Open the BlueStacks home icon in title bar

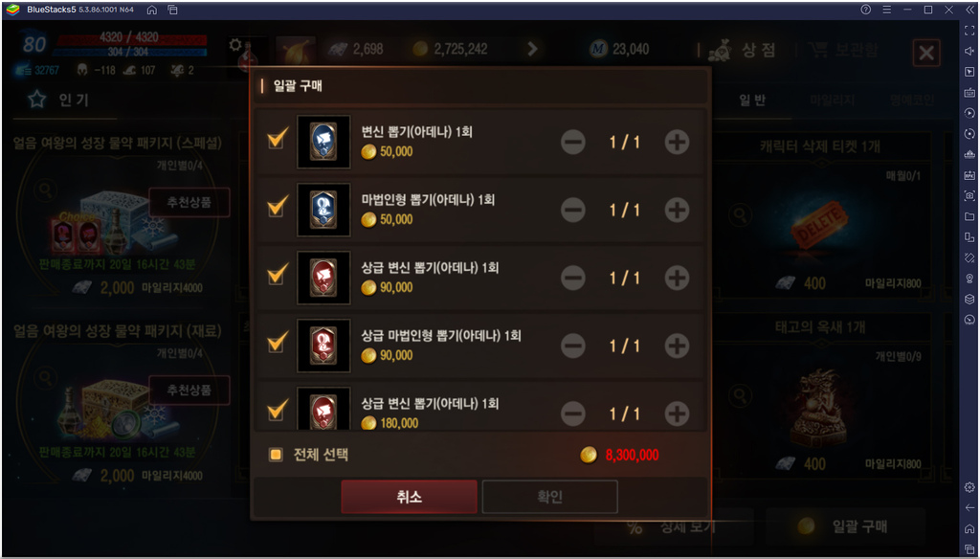pos(152,10)
